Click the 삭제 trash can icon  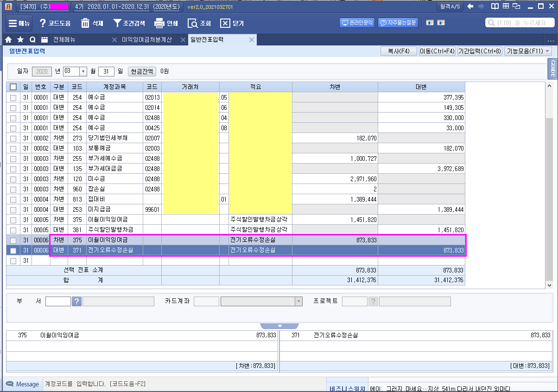tap(85, 23)
